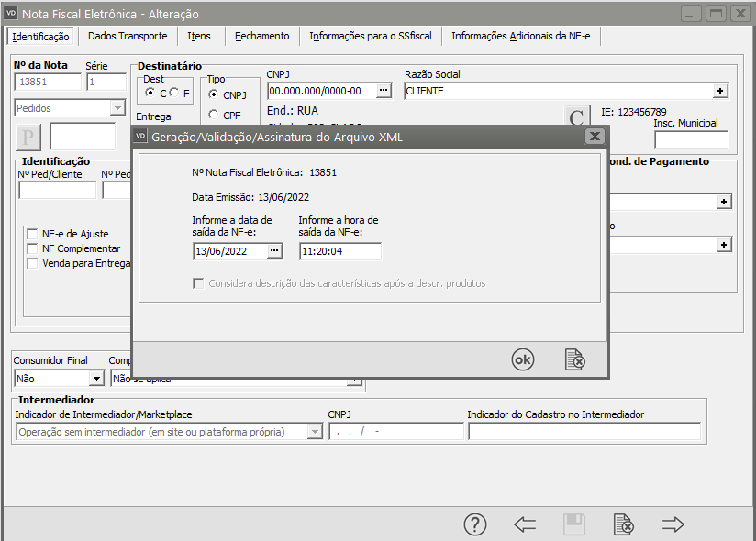Open the Fechamento tab

click(261, 36)
